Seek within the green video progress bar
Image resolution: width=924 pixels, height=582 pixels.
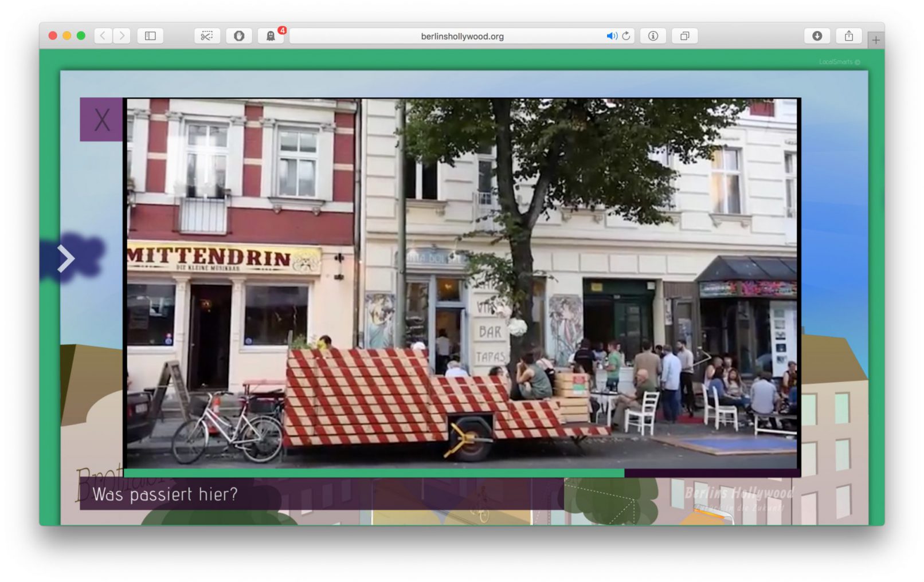(x=373, y=473)
